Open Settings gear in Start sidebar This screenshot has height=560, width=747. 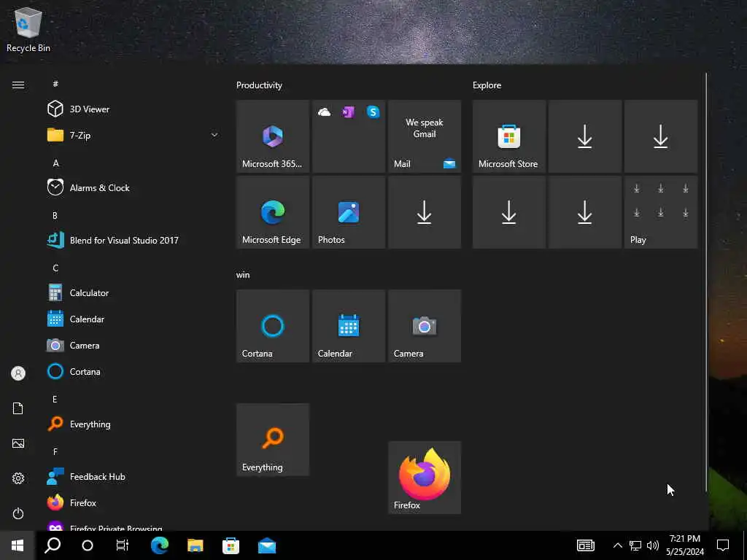coord(18,478)
